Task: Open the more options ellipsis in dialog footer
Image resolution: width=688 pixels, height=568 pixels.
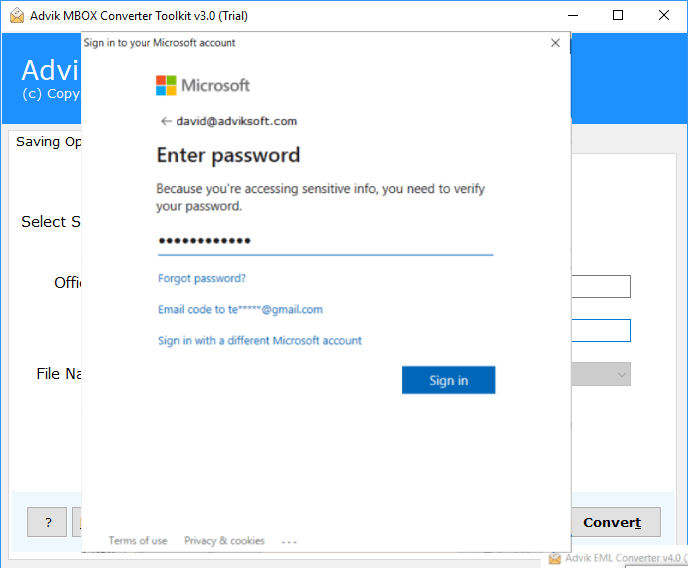Action: 289,542
